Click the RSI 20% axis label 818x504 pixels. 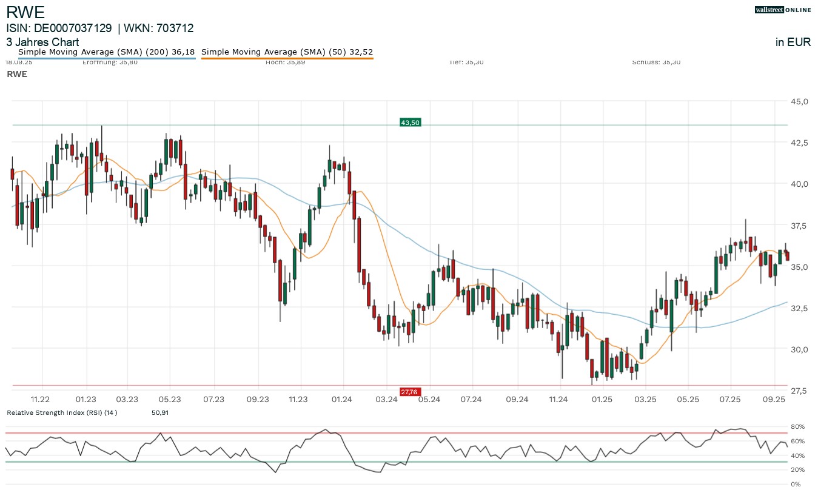[799, 470]
